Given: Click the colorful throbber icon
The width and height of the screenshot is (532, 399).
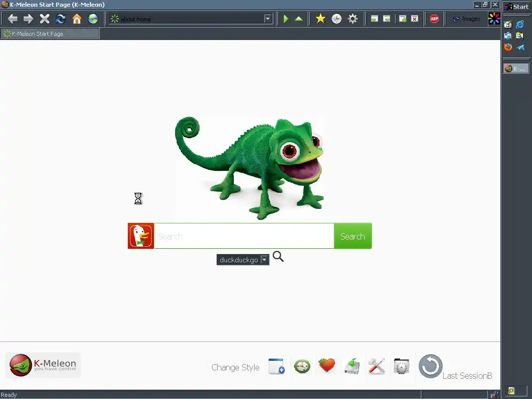Looking at the screenshot, I should (x=494, y=19).
